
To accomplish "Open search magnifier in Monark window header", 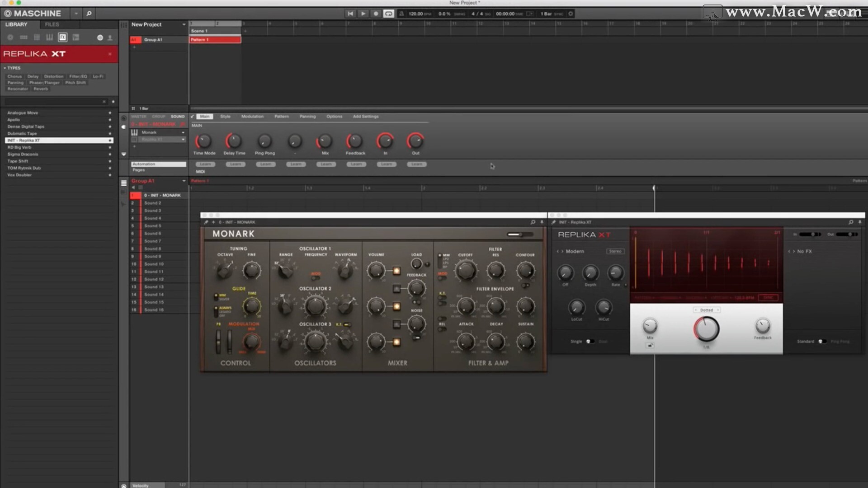I will point(533,222).
